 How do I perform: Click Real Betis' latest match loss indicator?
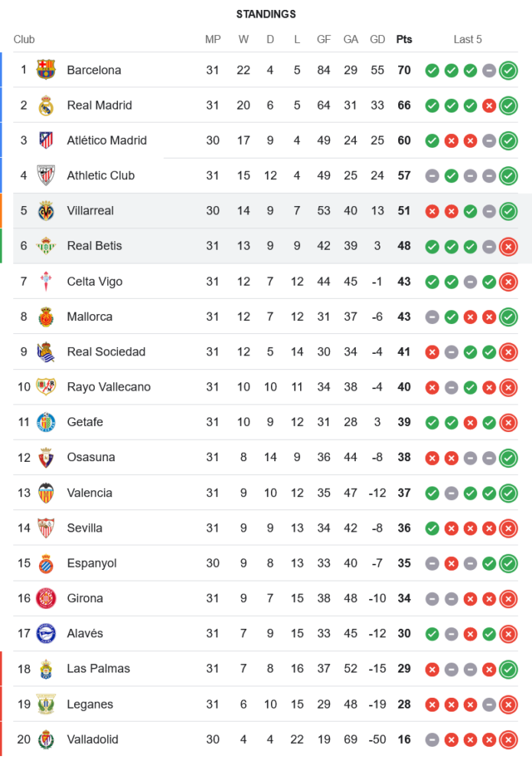tap(508, 247)
